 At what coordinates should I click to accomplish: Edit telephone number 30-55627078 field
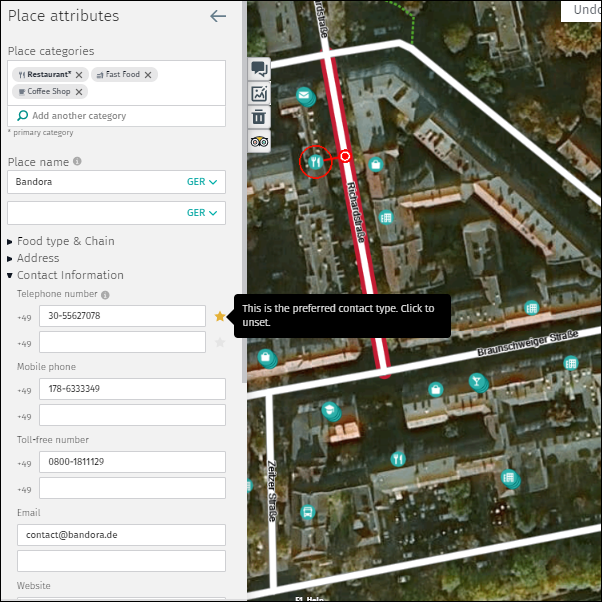click(122, 316)
